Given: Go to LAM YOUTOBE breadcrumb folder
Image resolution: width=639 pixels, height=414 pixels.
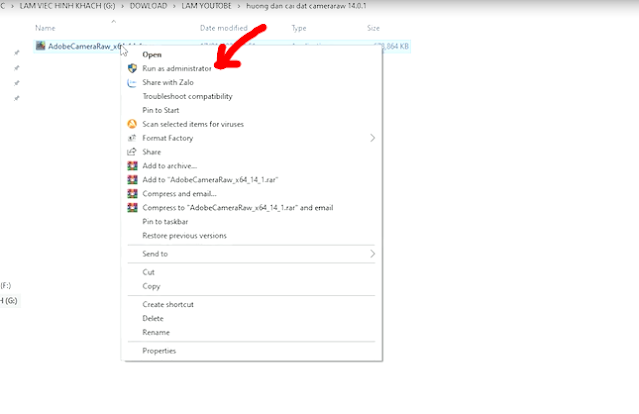Looking at the screenshot, I should (206, 6).
